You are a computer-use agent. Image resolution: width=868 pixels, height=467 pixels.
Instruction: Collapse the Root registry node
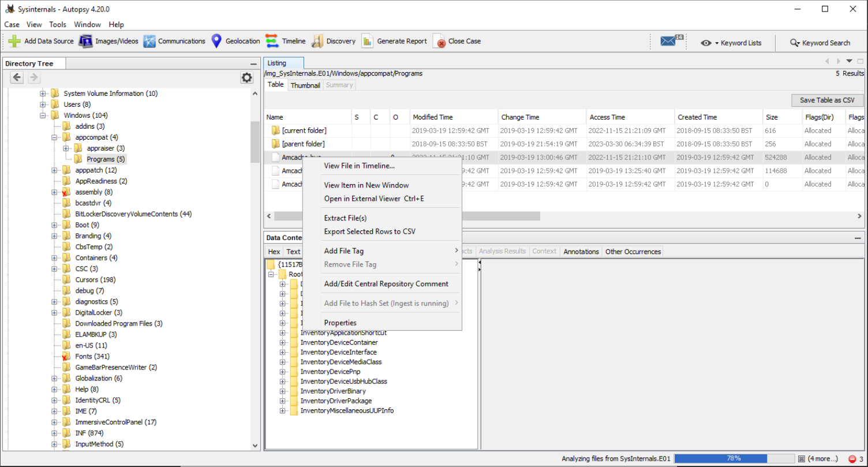[271, 274]
